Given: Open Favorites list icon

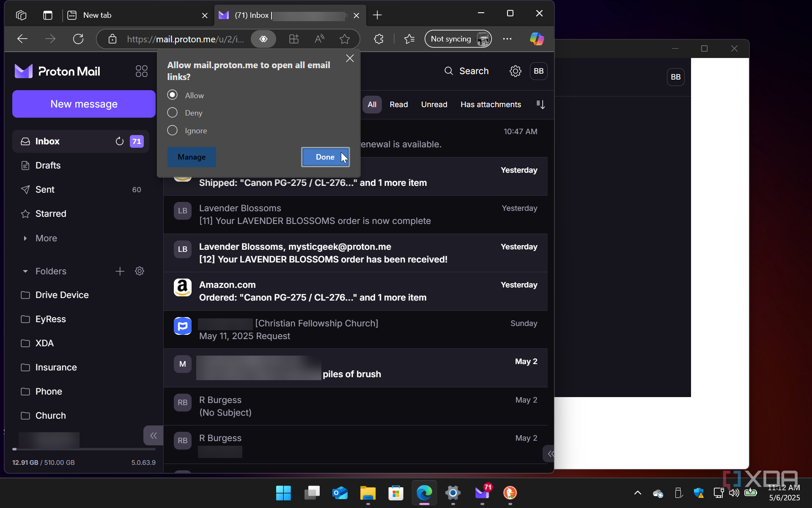Looking at the screenshot, I should click(x=409, y=39).
